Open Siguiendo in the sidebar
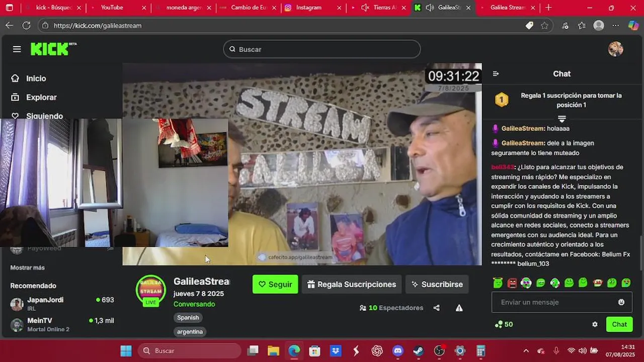This screenshot has width=644, height=362. click(x=38, y=116)
